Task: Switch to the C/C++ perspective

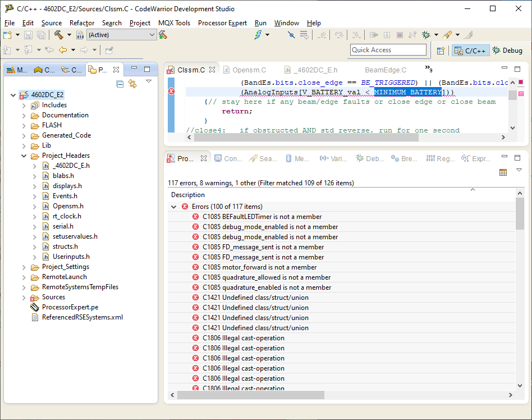Action: (470, 51)
